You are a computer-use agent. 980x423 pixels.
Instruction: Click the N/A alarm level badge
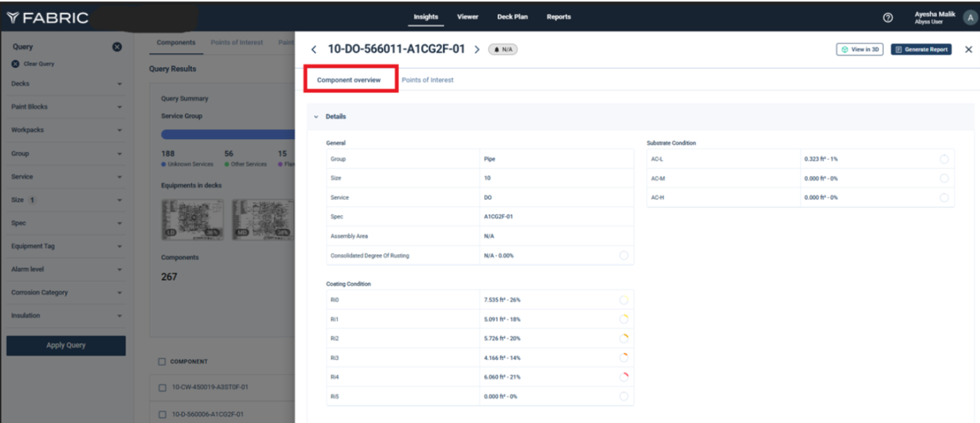coord(503,50)
